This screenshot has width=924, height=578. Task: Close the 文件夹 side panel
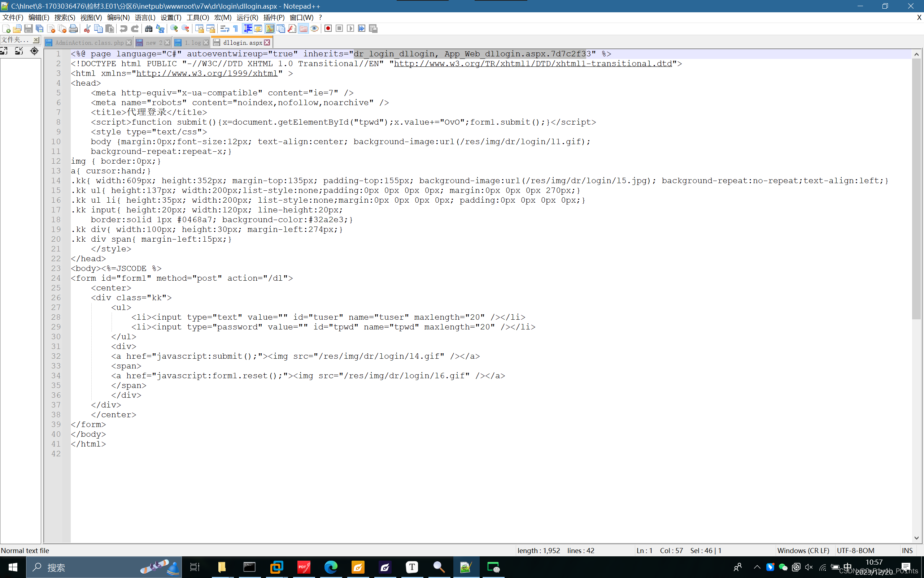click(x=36, y=40)
